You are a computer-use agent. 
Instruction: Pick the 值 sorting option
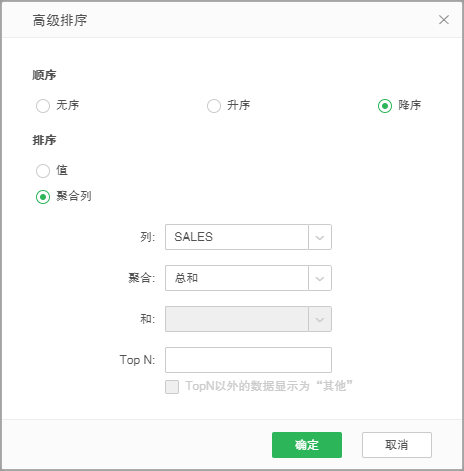43,171
